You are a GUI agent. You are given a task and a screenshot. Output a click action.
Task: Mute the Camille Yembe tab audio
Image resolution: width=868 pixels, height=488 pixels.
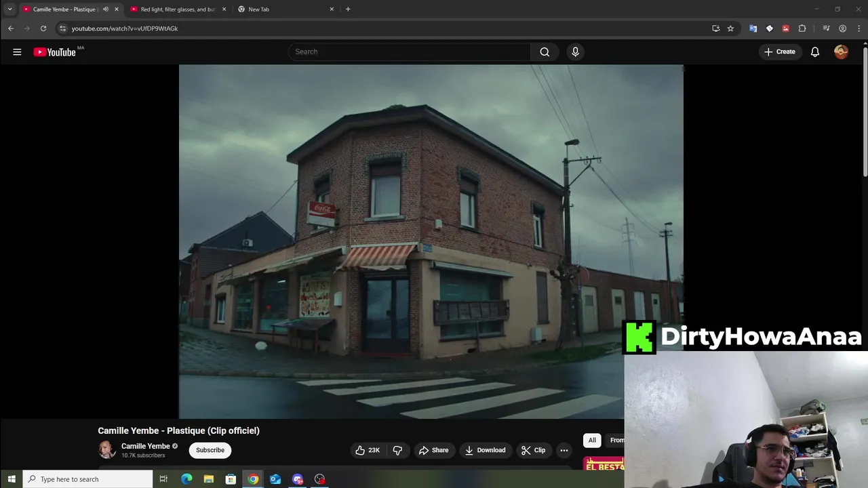(x=105, y=9)
